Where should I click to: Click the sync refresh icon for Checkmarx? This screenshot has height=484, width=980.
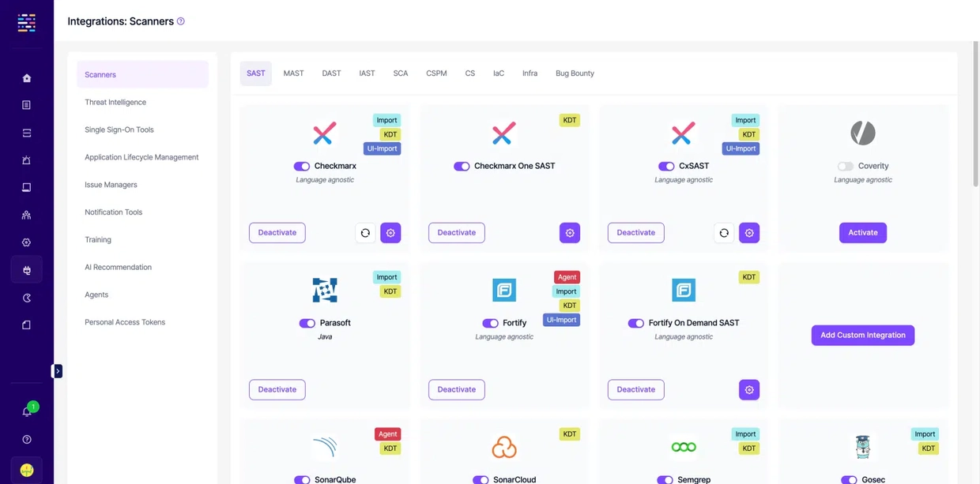365,233
